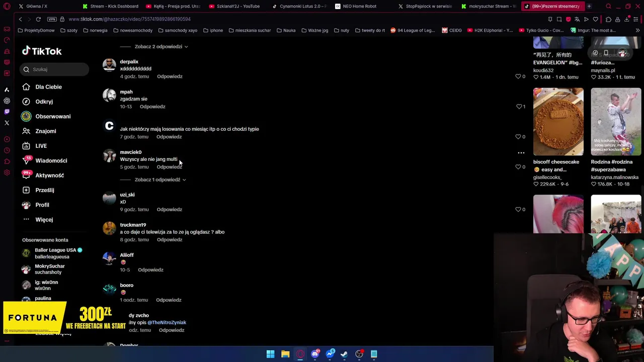Image resolution: width=644 pixels, height=362 pixels.
Task: Open three-dots options on mavciek0 comment
Action: point(521,153)
